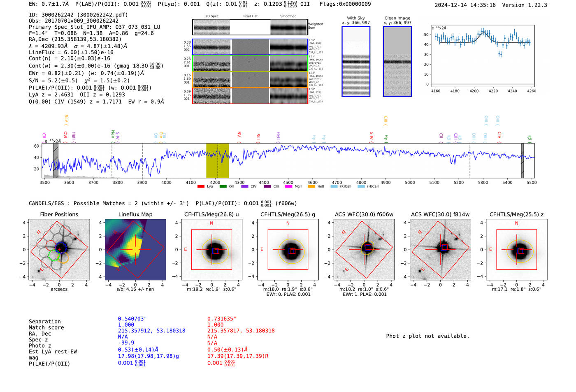Click the green Hβ label at spectrum right edge
The image size is (576, 392).
point(530,138)
